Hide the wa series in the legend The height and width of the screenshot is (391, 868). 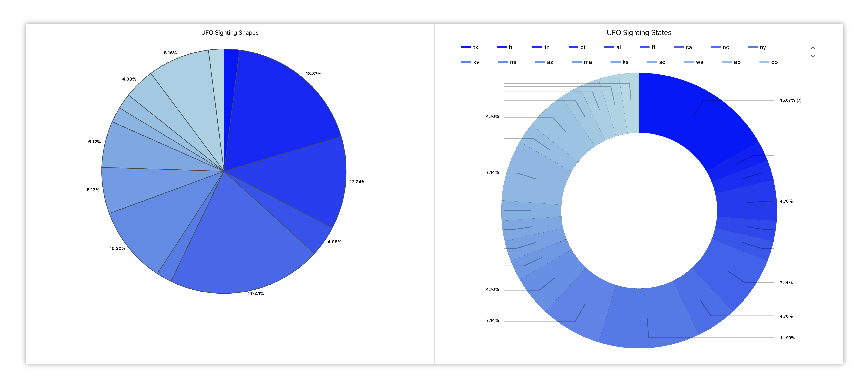tap(694, 62)
